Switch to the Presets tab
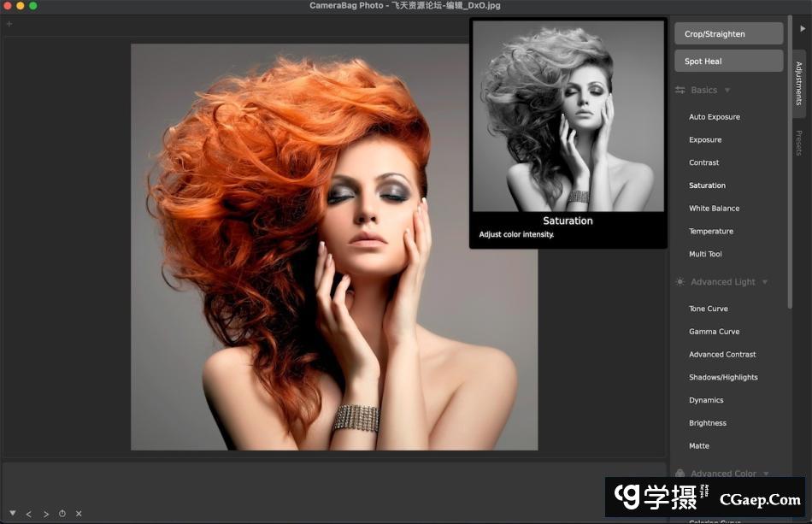Image resolution: width=812 pixels, height=524 pixels. (x=799, y=143)
